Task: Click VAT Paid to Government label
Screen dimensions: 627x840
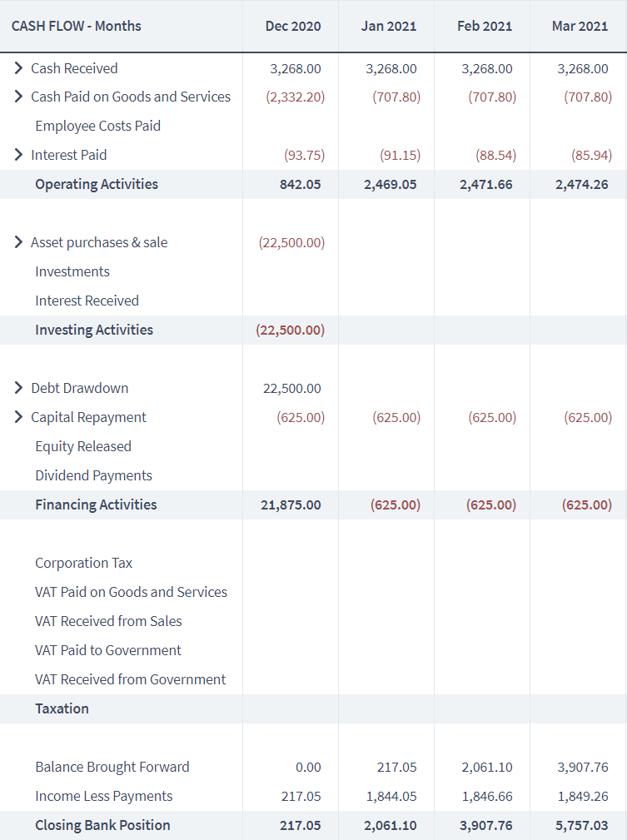Action: pyautogui.click(x=108, y=650)
